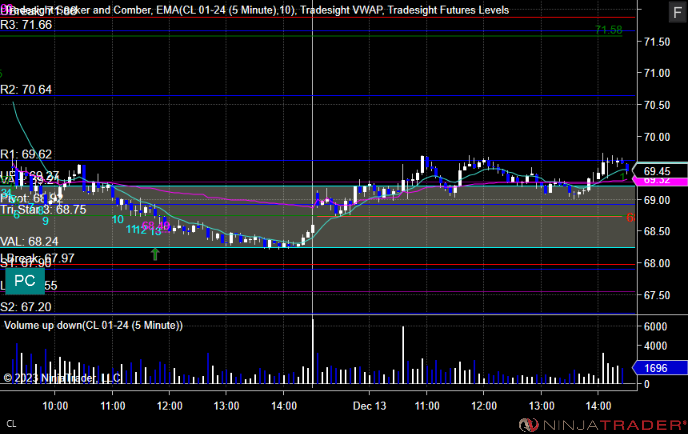Click the S2: 67.20 level label

coord(26,307)
